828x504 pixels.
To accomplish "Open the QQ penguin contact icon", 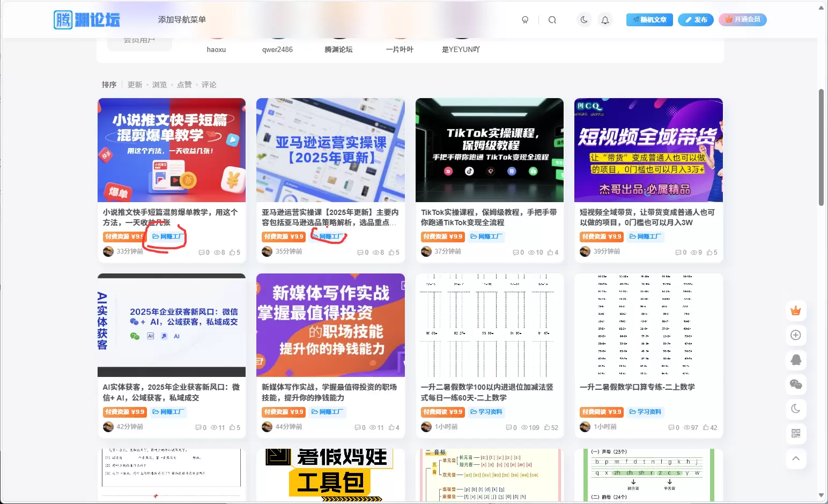I will tap(796, 360).
